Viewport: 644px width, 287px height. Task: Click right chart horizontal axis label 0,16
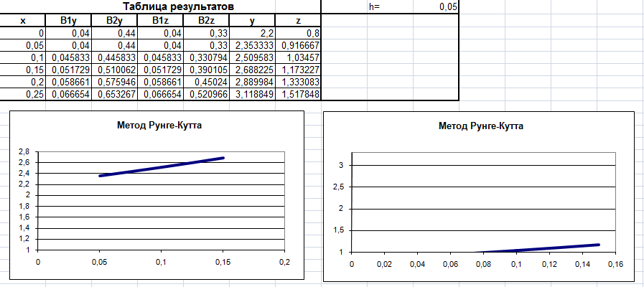click(x=615, y=265)
